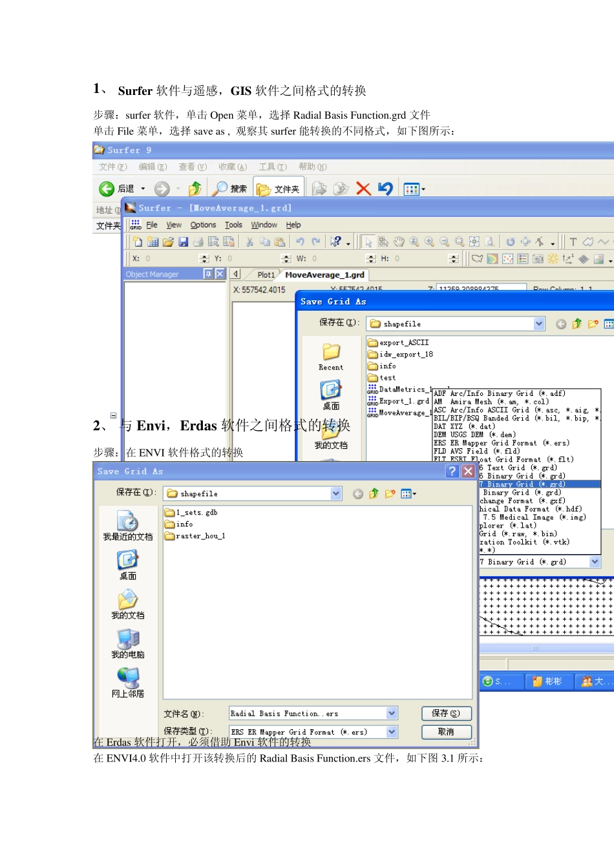Expand the 保存类型 file type dropdown

[392, 732]
